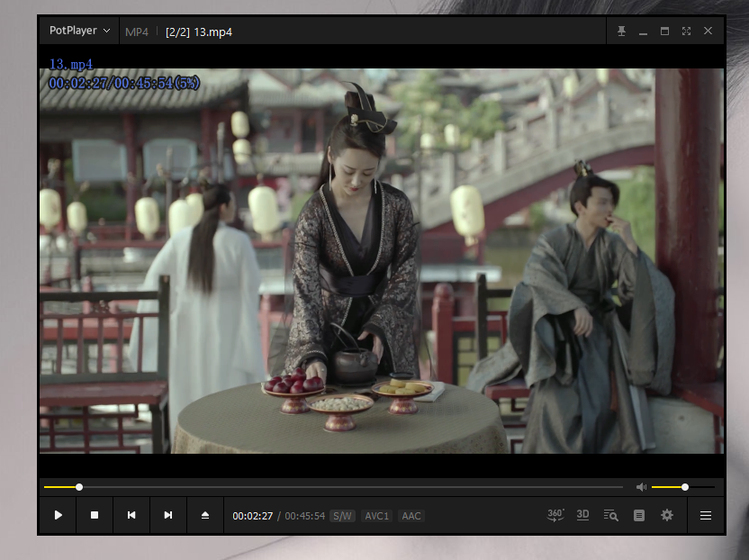The height and width of the screenshot is (560, 749).
Task: Click the AVC1 video codec label
Action: (x=377, y=516)
